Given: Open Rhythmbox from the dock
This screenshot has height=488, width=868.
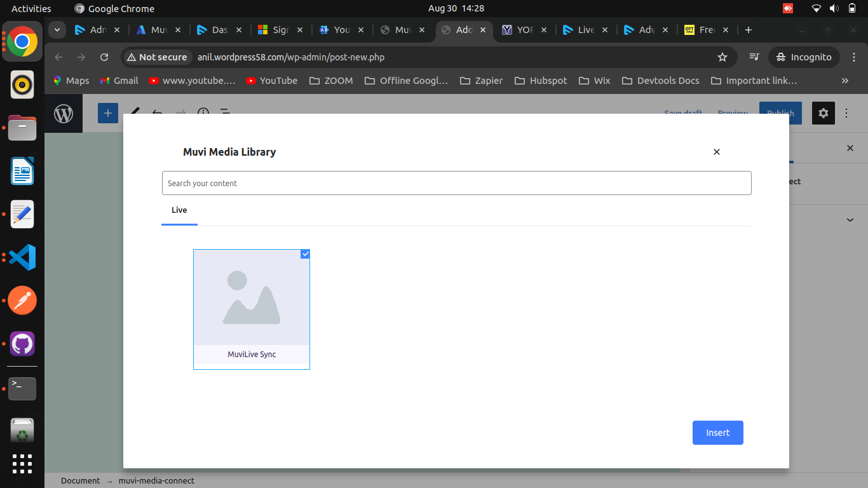Looking at the screenshot, I should point(22,85).
